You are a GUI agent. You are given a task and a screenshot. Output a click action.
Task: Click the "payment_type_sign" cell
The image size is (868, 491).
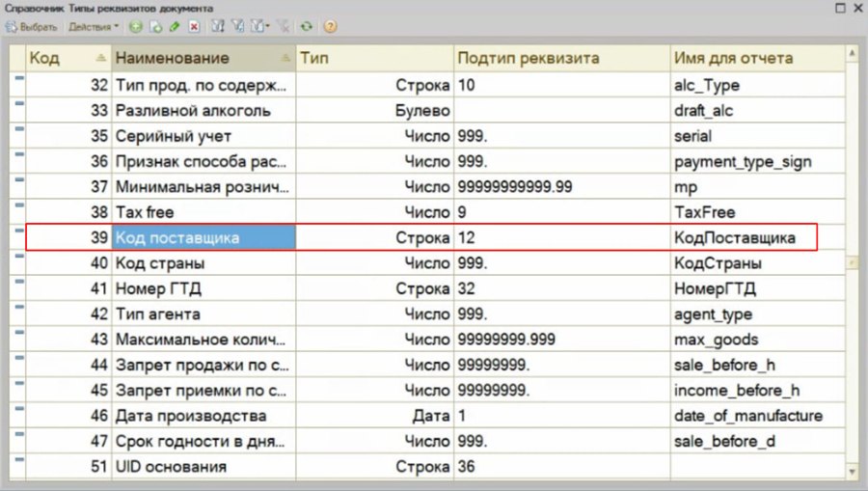tap(758, 162)
